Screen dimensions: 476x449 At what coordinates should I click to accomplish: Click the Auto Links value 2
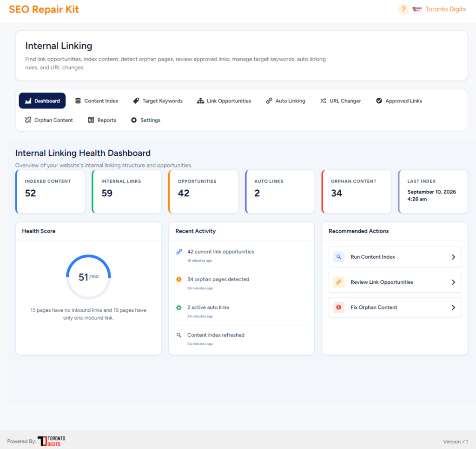click(x=257, y=193)
